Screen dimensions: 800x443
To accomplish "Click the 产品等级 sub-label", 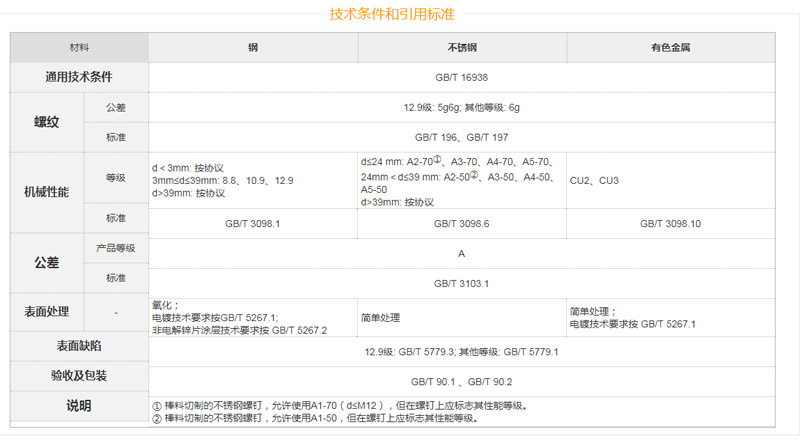I will pos(116,248).
